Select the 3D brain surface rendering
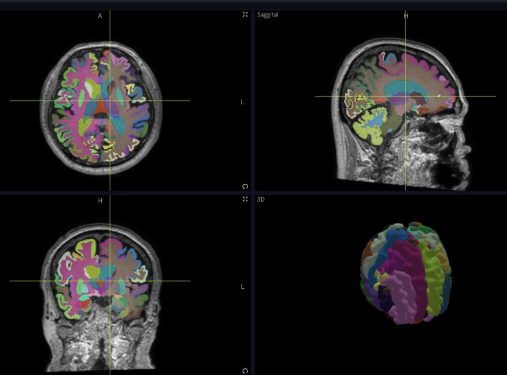Image resolution: width=507 pixels, height=375 pixels. 406,273
